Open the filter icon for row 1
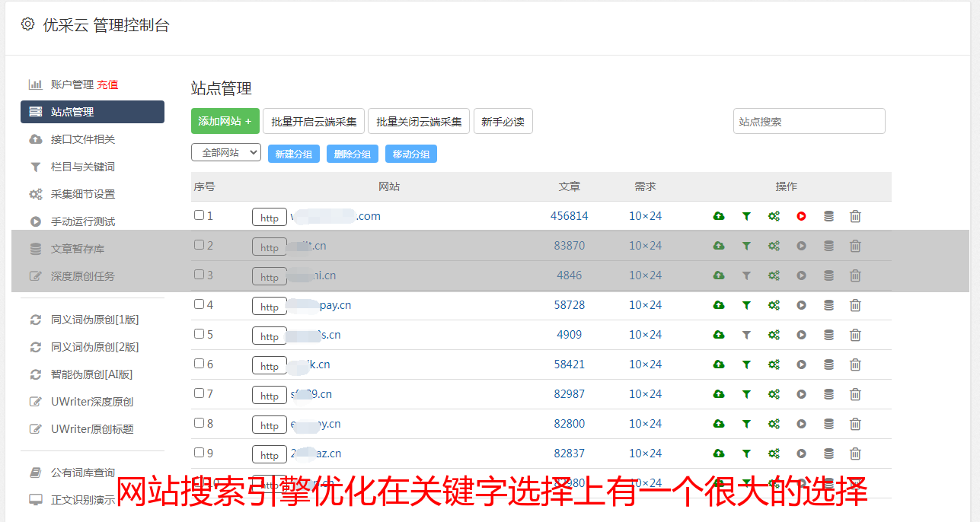 [746, 216]
